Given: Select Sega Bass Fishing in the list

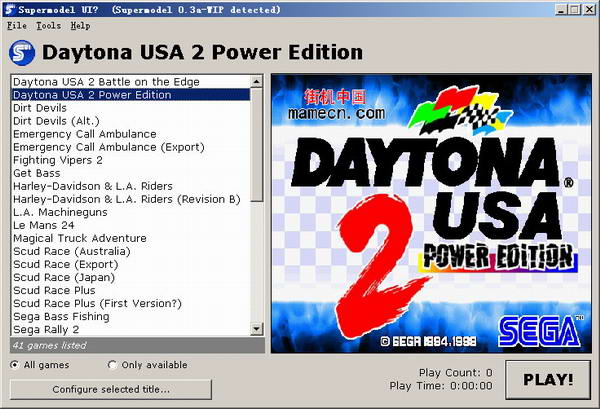Looking at the screenshot, I should 131,316.
